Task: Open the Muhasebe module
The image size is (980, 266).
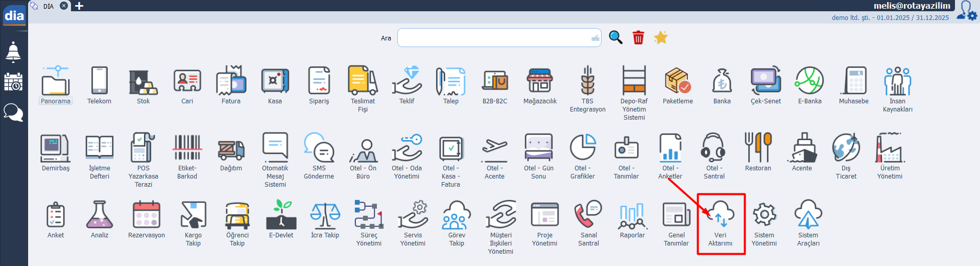Action: [x=853, y=82]
